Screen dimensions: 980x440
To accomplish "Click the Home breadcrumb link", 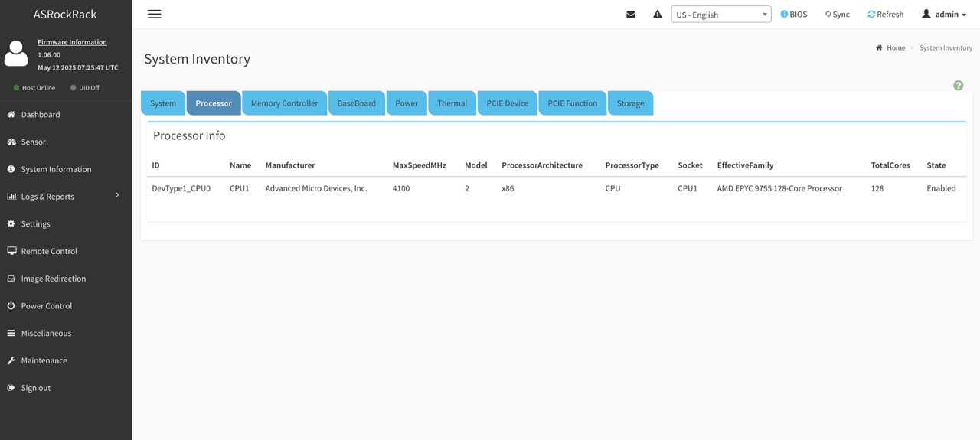I will coord(895,48).
